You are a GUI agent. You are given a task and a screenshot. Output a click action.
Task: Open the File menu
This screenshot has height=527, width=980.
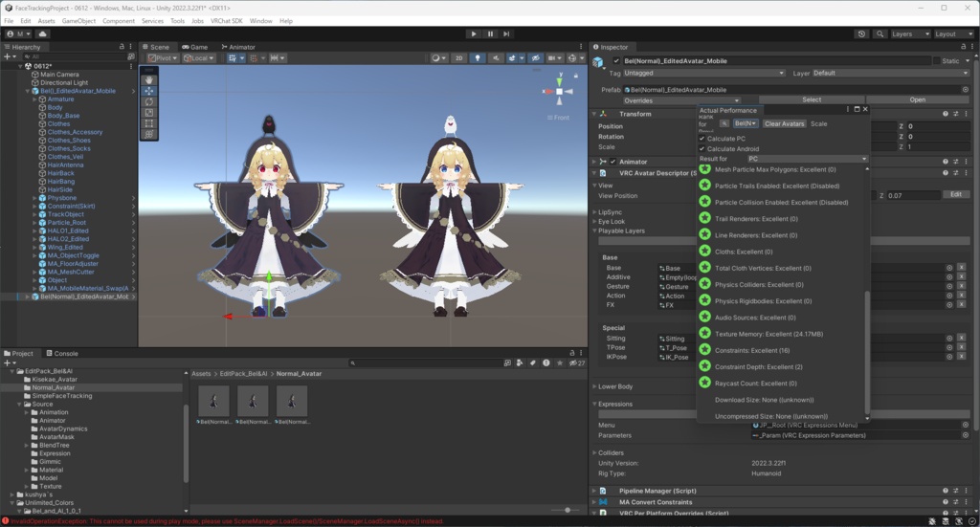pos(9,21)
